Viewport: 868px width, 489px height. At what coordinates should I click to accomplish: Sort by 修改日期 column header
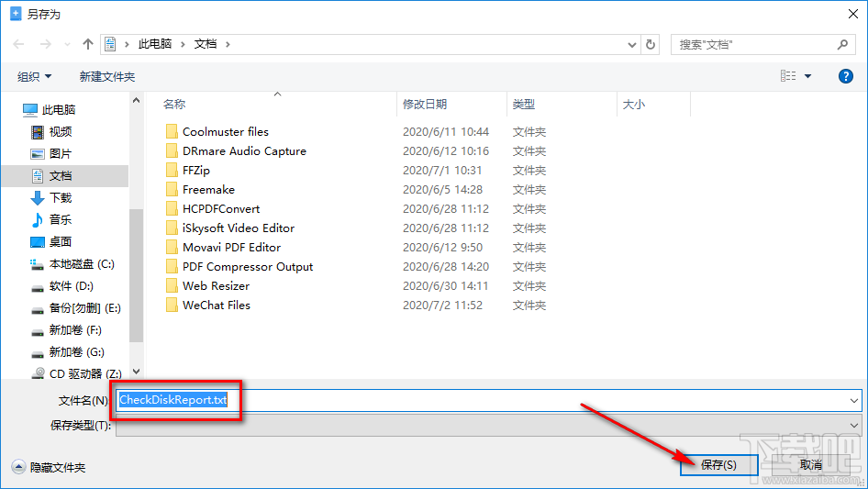[x=425, y=104]
